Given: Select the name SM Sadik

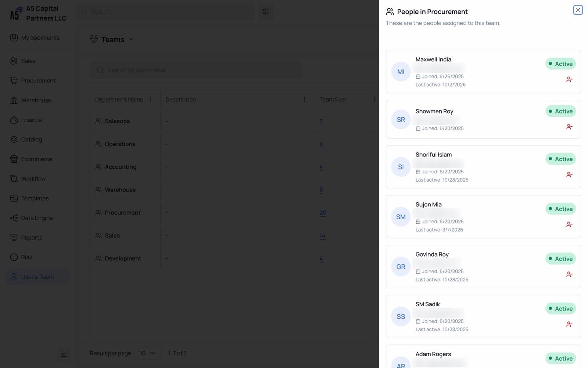Looking at the screenshot, I should pos(427,304).
